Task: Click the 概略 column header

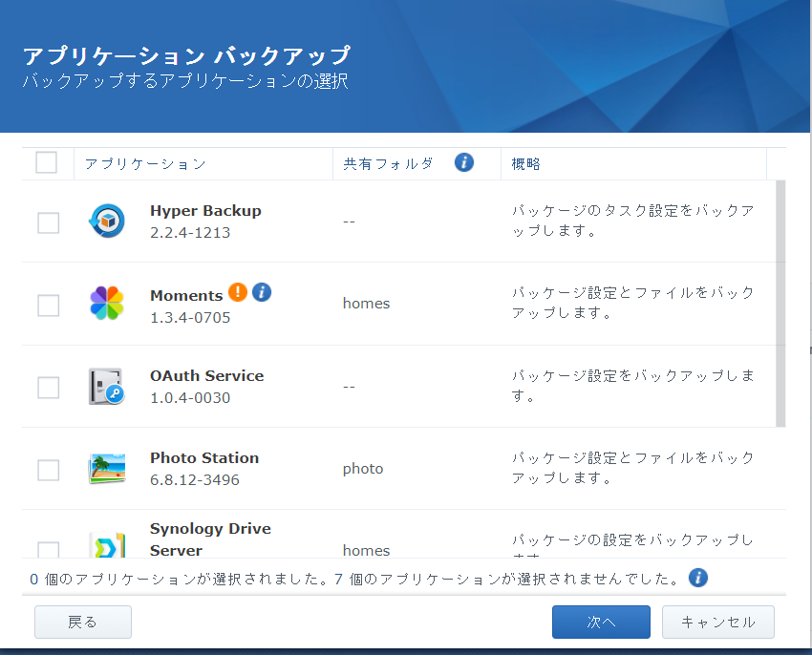Action: (x=633, y=164)
